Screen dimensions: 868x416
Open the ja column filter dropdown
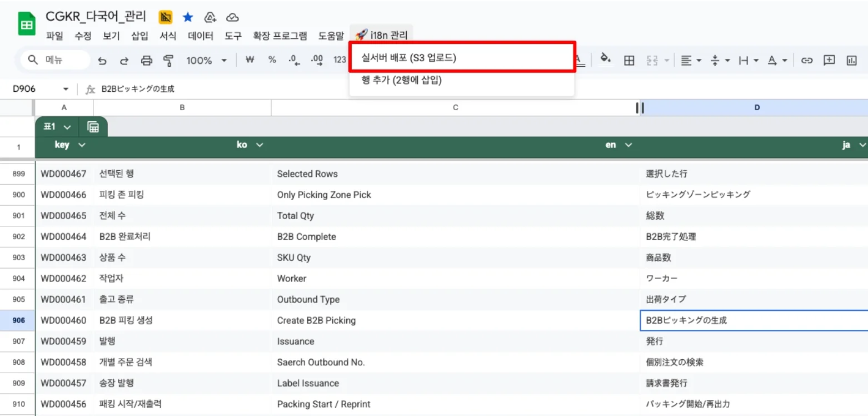tap(862, 145)
